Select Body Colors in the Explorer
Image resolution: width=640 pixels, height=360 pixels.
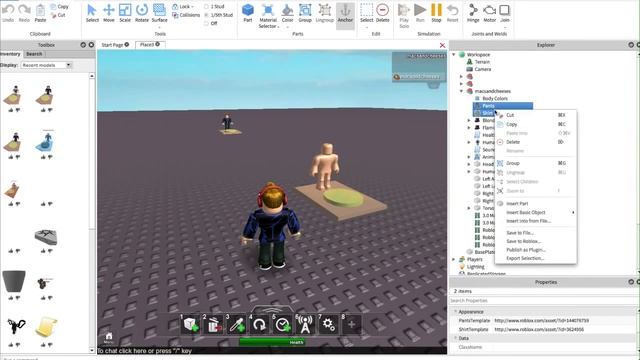tap(495, 98)
